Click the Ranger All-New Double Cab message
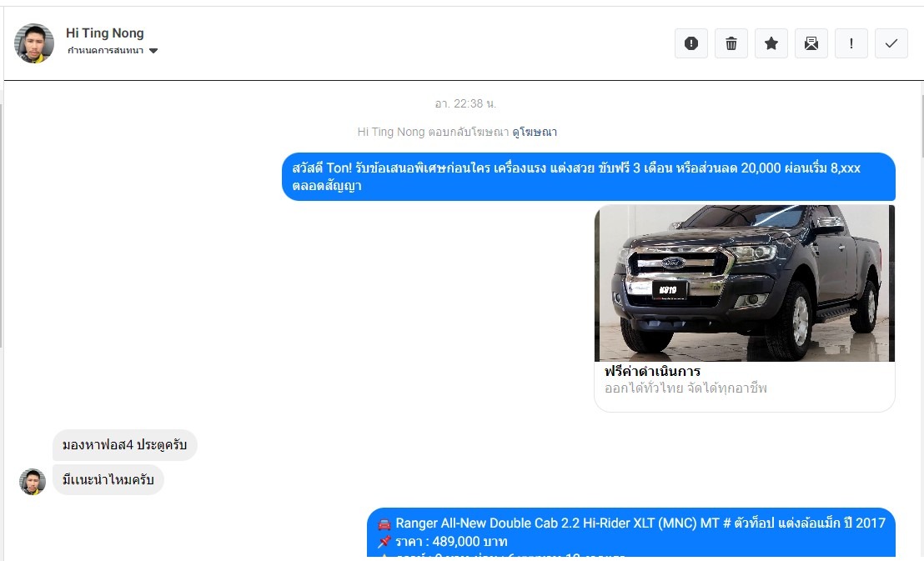The image size is (924, 561). (x=630, y=532)
